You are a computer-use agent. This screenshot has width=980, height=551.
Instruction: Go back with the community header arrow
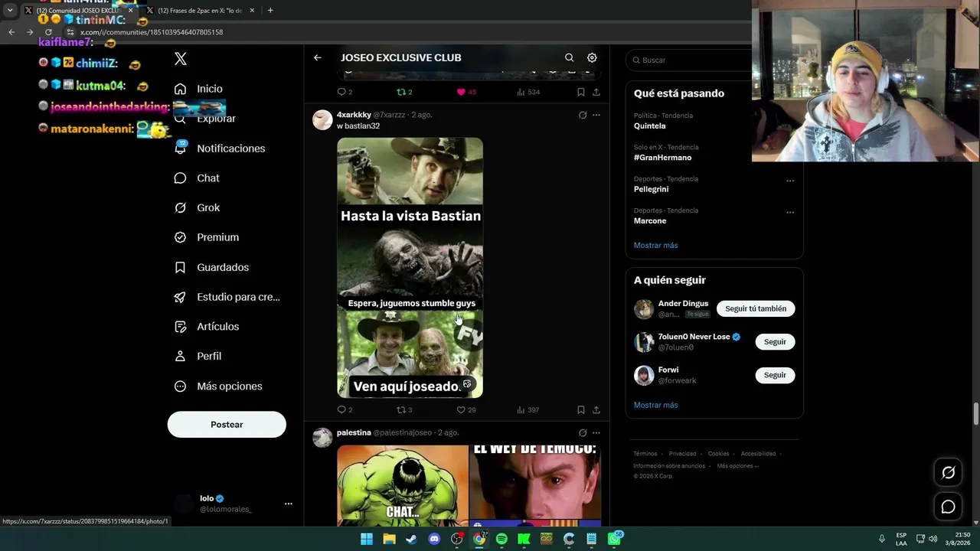tap(318, 57)
